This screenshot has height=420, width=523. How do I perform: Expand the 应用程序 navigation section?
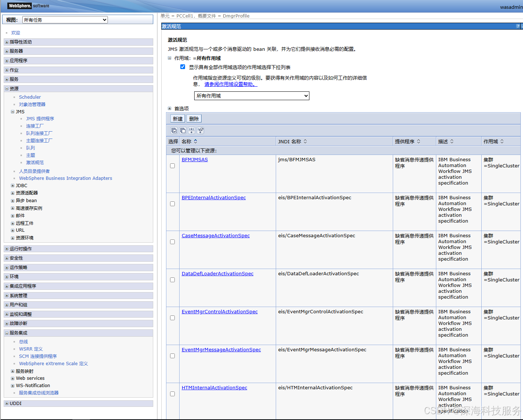pos(7,61)
